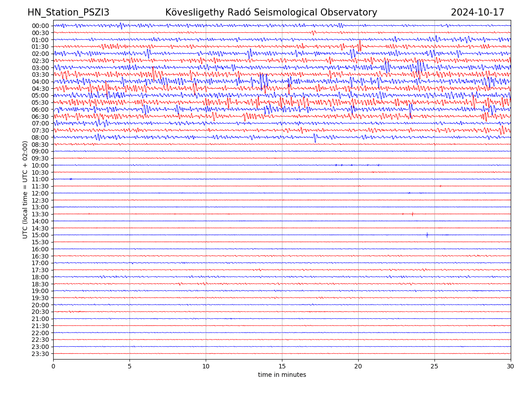
Task: Click the 30 minute x-axis tick label
Action: 511,367
